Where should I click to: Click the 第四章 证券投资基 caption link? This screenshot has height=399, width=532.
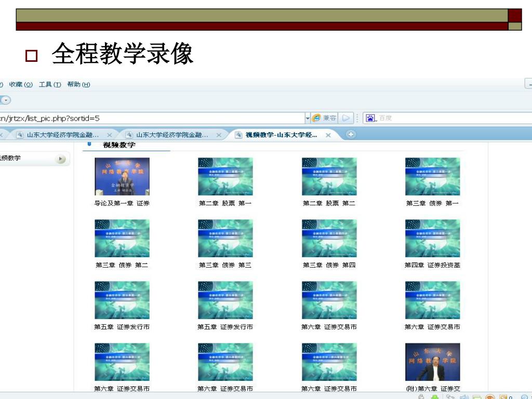(x=432, y=265)
